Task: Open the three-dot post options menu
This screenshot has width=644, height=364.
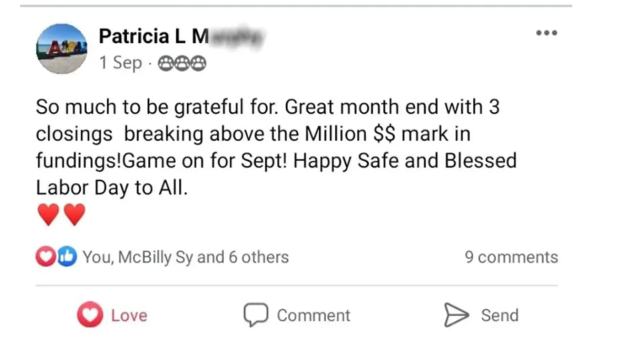Action: click(x=546, y=33)
